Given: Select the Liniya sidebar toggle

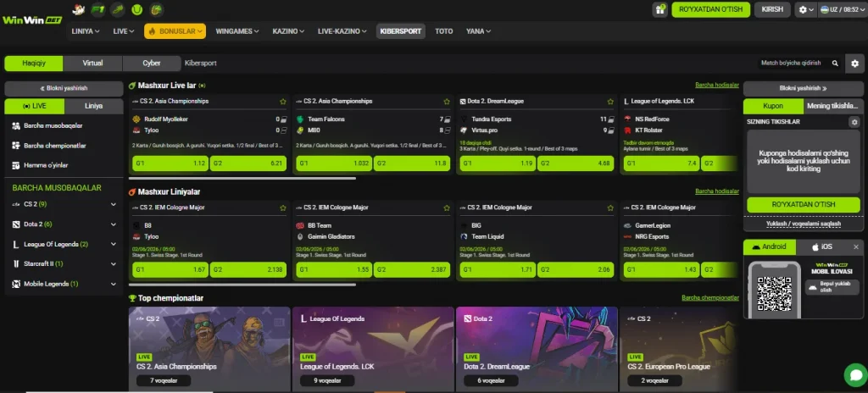Looking at the screenshot, I should 93,106.
